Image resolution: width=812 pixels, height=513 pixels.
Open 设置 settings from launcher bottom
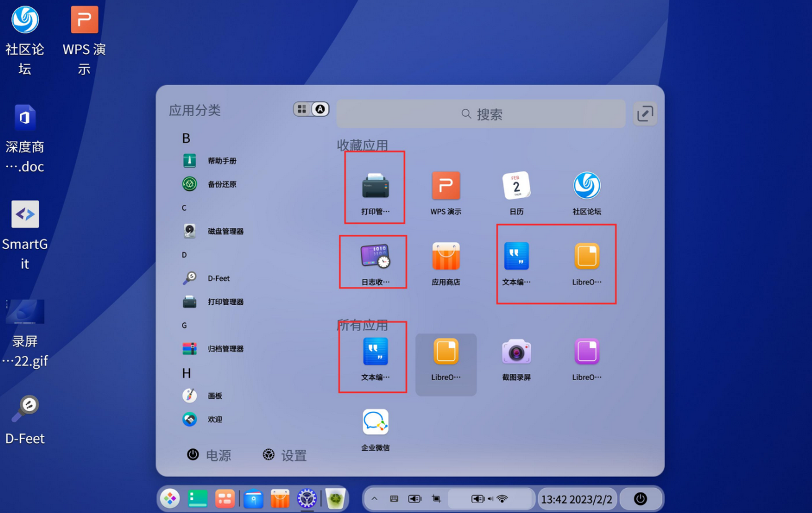pos(285,455)
